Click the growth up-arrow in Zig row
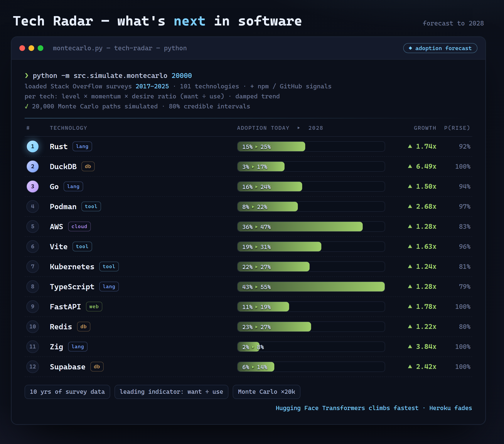This screenshot has height=444, width=504. click(x=410, y=346)
